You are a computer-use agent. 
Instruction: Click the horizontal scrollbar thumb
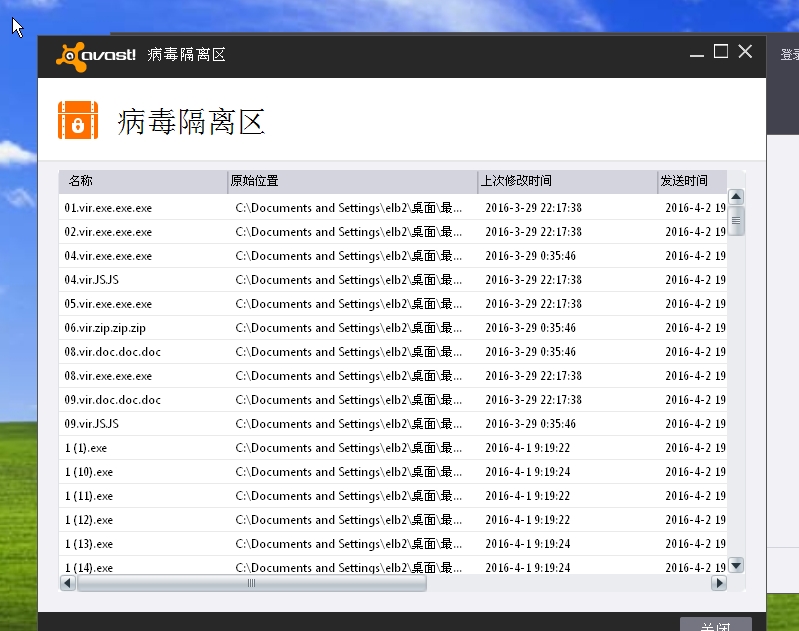point(252,583)
